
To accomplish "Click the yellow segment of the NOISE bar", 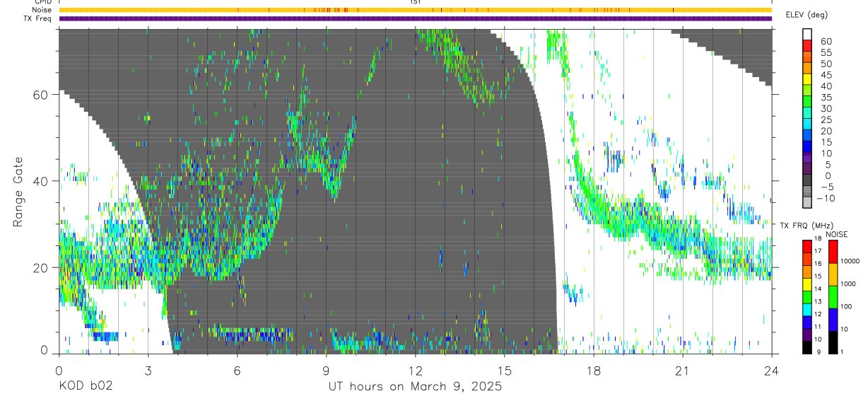I will coord(833,274).
